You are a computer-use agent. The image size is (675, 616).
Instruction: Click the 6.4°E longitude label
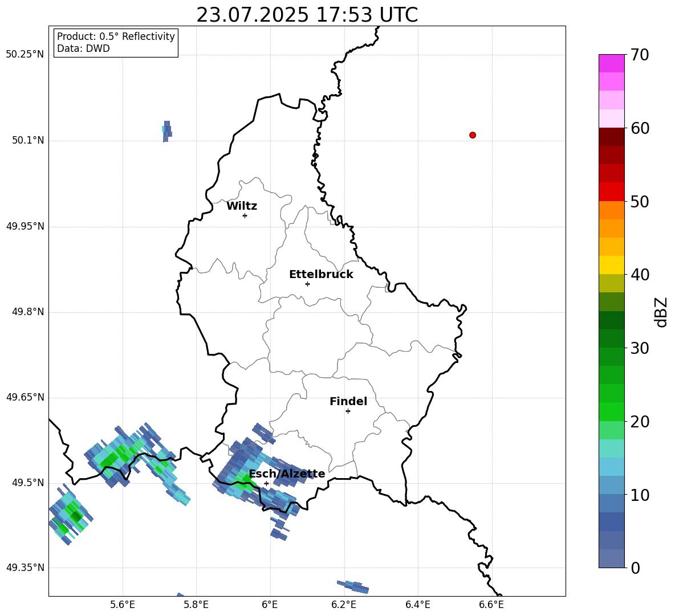(x=417, y=605)
